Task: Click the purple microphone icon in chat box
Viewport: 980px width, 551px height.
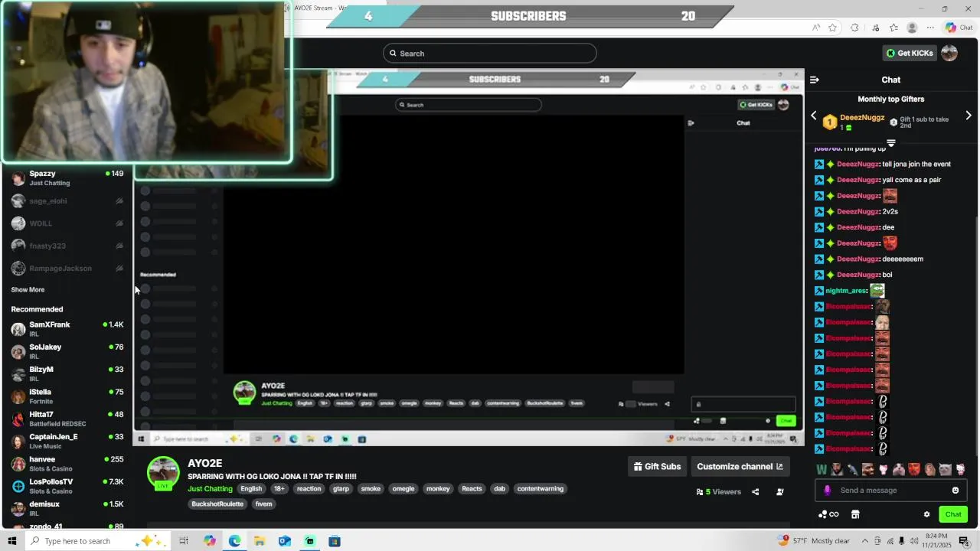Action: 827,491
